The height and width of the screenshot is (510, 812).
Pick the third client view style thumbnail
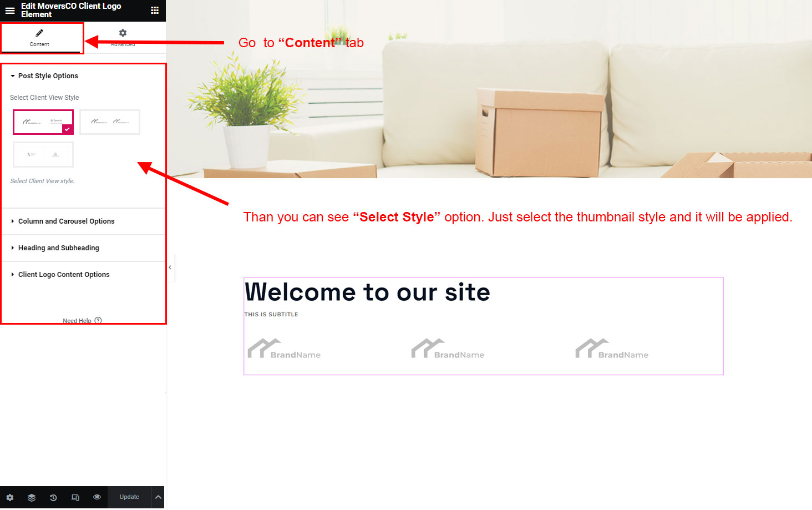pyautogui.click(x=43, y=155)
